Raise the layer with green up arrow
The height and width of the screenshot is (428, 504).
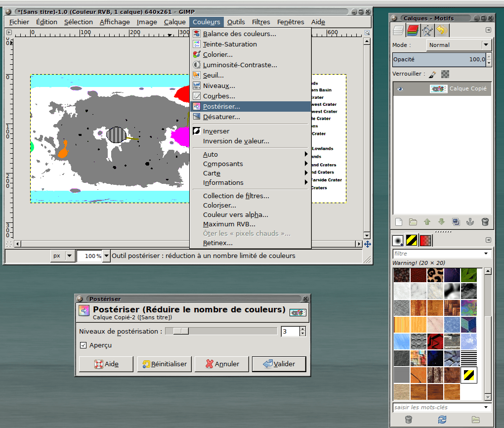pos(427,222)
